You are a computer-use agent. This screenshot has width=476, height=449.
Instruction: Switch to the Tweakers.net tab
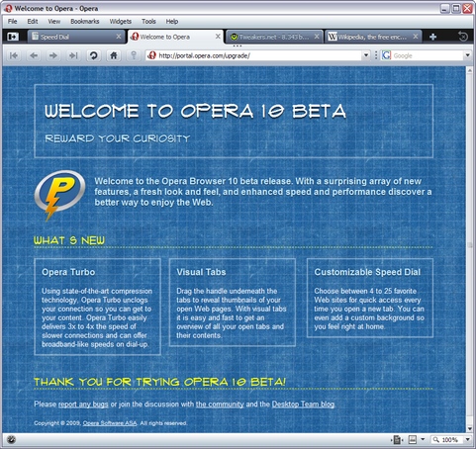[x=274, y=37]
